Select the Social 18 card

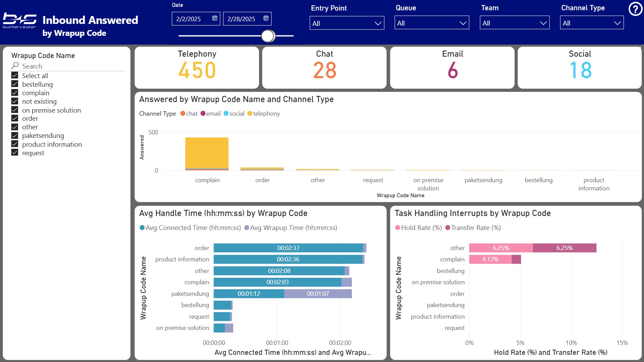click(x=580, y=68)
